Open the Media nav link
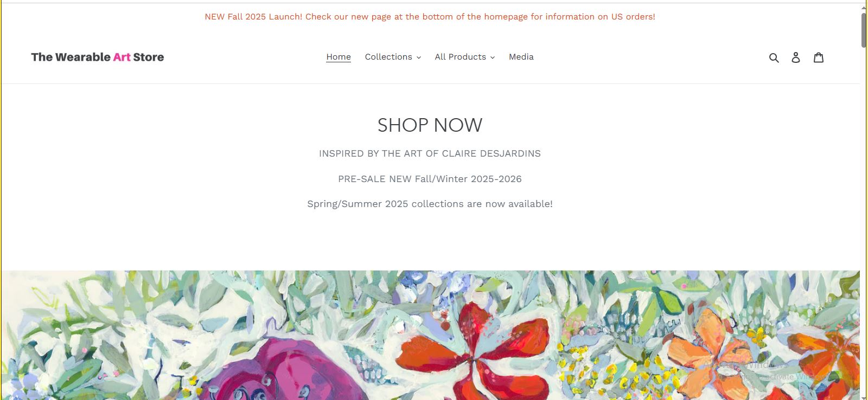 pyautogui.click(x=521, y=57)
